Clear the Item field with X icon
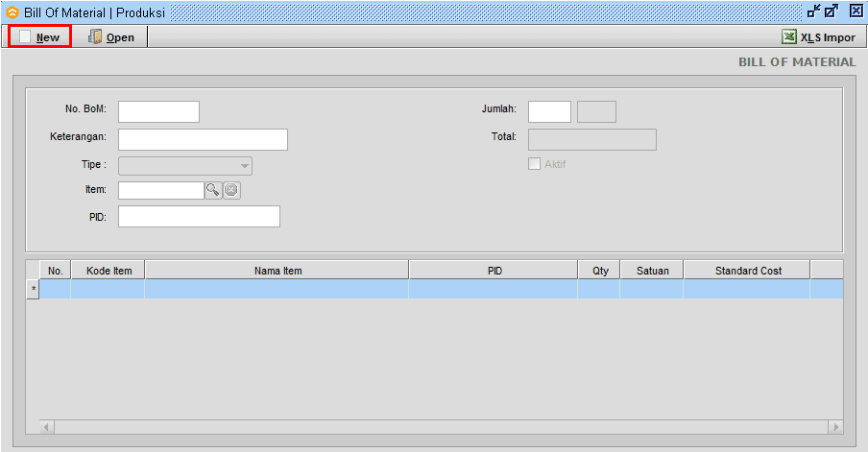This screenshot has height=452, width=868. (x=231, y=190)
